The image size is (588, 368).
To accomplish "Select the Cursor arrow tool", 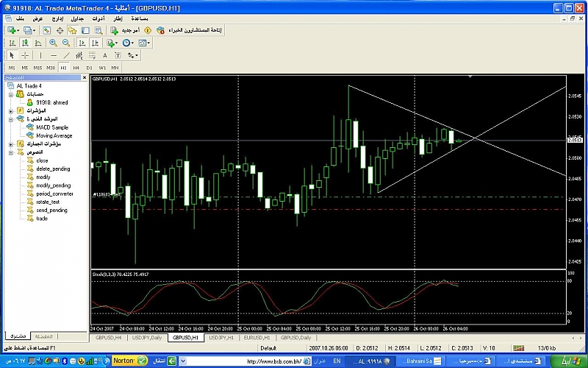I will [12, 55].
